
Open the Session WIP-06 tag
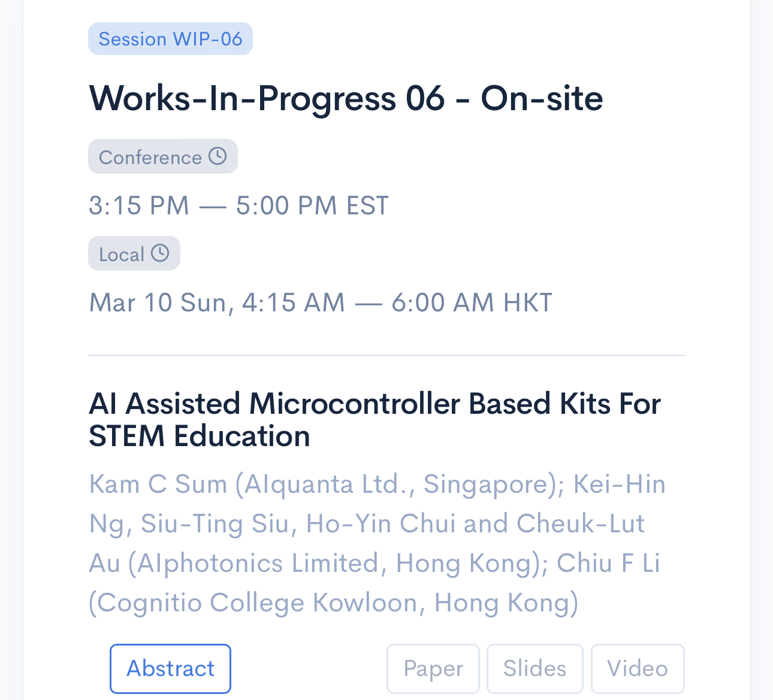pyautogui.click(x=170, y=39)
